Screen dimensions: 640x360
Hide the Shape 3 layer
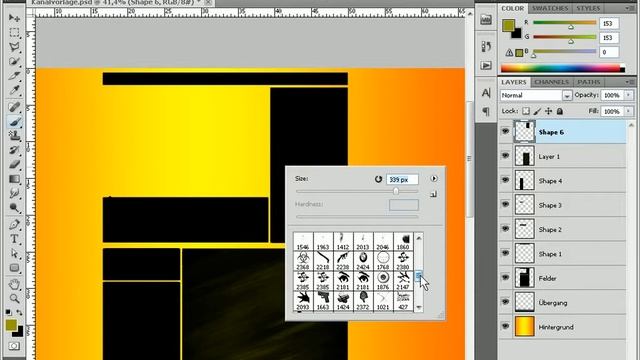point(505,204)
